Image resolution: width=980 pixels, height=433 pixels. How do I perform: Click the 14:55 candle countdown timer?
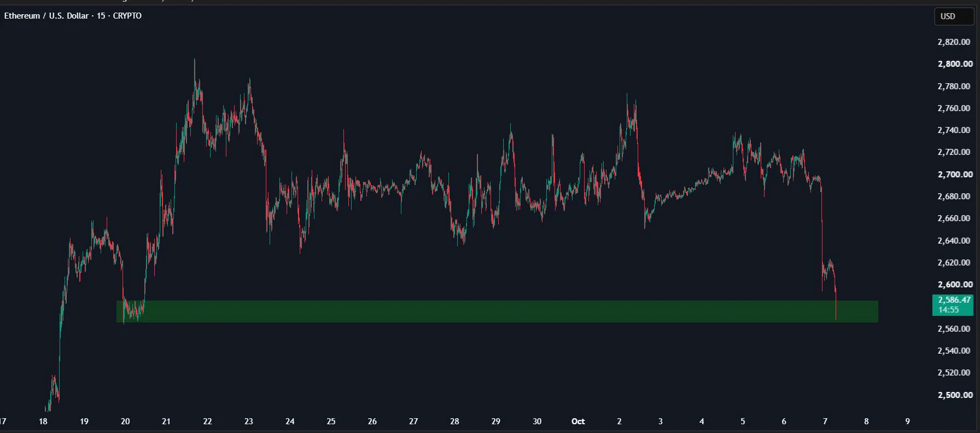point(949,310)
